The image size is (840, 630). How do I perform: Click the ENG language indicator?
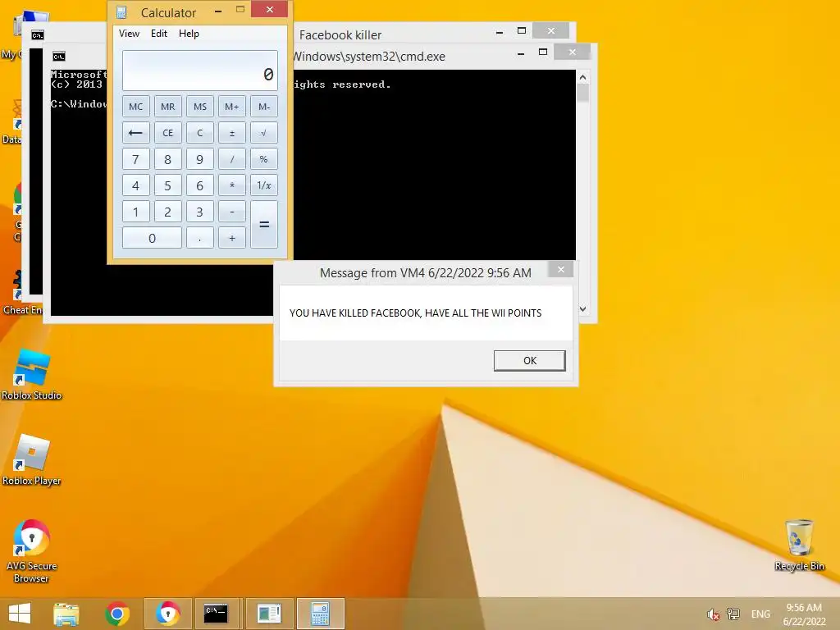click(760, 614)
